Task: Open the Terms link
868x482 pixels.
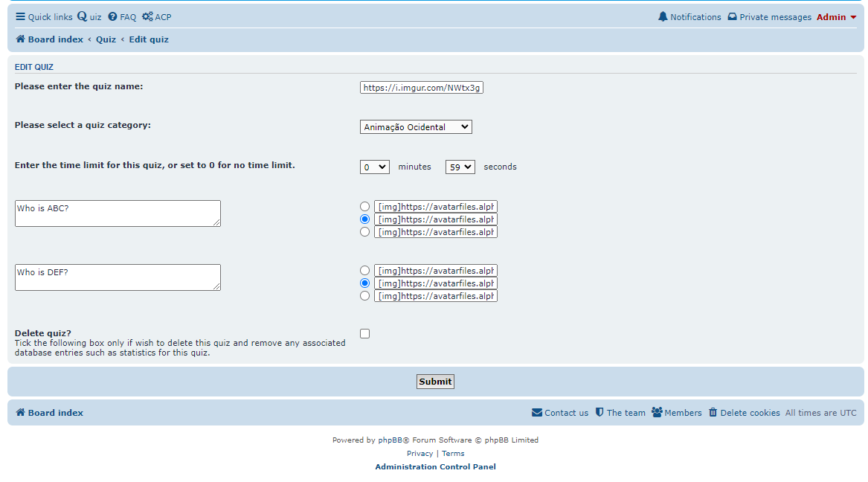Action: (453, 453)
